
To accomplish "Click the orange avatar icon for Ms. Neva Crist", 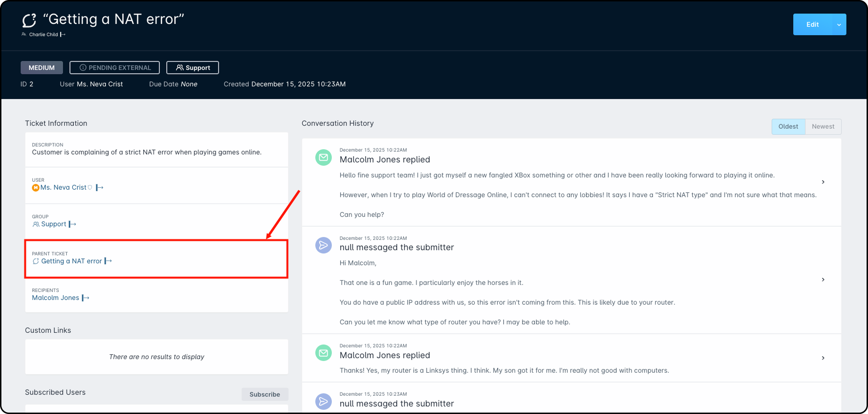I will point(35,188).
